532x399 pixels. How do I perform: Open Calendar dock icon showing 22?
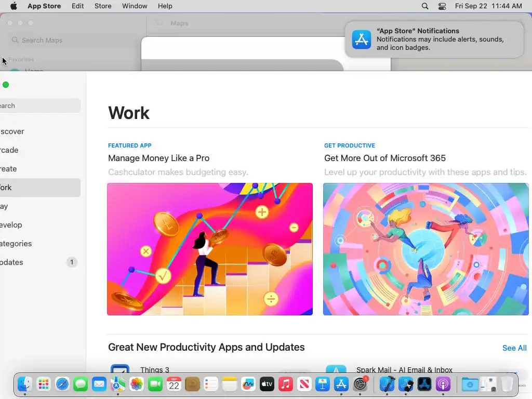[174, 384]
